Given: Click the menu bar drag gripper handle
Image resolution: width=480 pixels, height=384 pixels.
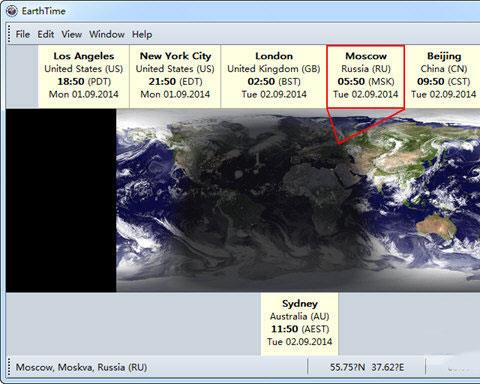Looking at the screenshot, I should [9, 34].
